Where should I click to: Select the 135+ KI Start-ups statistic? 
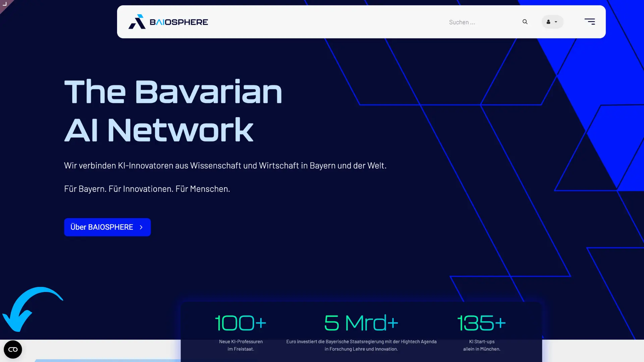pos(482,333)
